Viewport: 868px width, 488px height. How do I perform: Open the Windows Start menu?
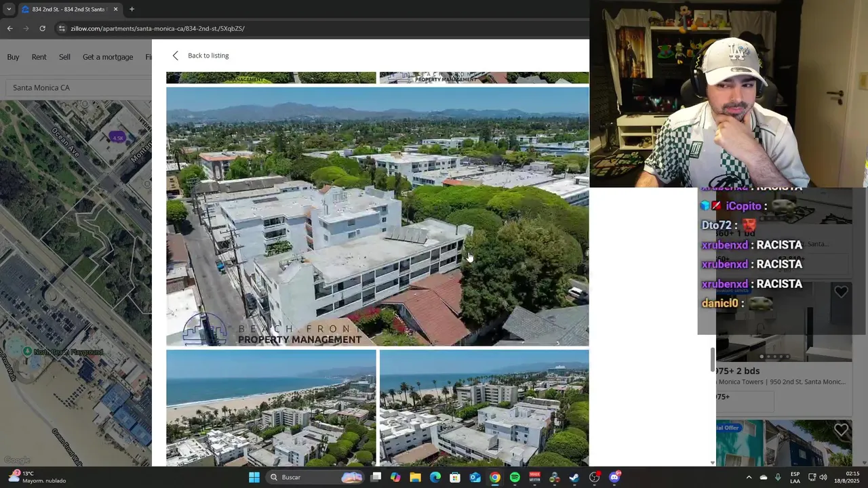click(x=254, y=477)
